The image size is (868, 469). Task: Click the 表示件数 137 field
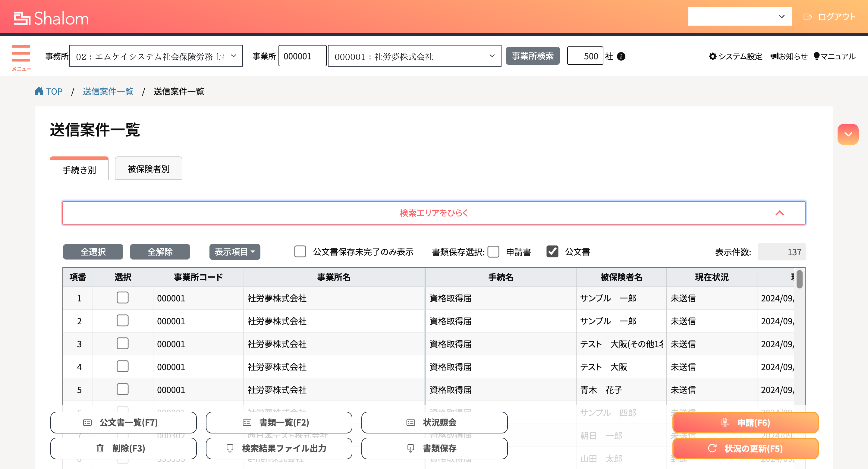point(782,252)
